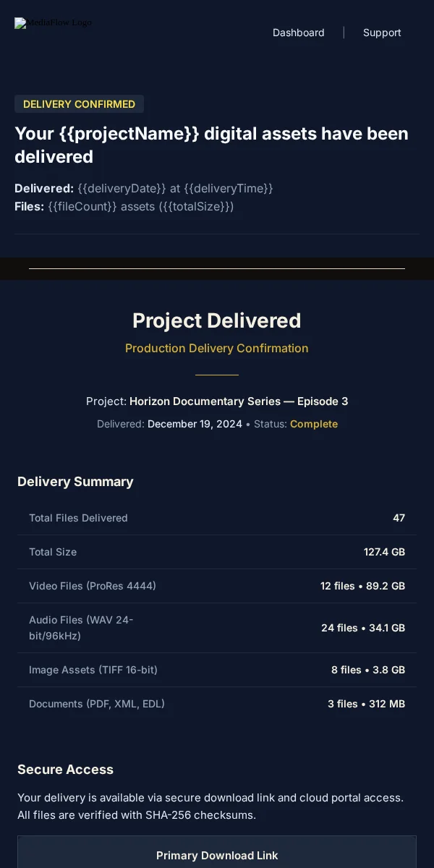
Task: Click the DELIVERY CONFIRMED badge
Action: pos(79,104)
